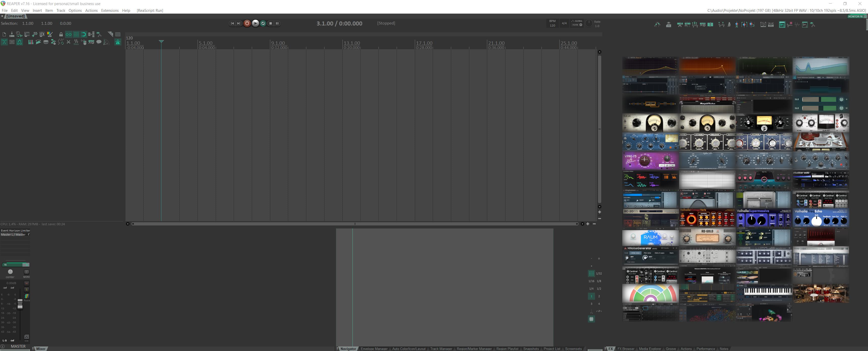The height and width of the screenshot is (351, 868).
Task: Click the FX eye visibility icon
Action: [x=668, y=24]
